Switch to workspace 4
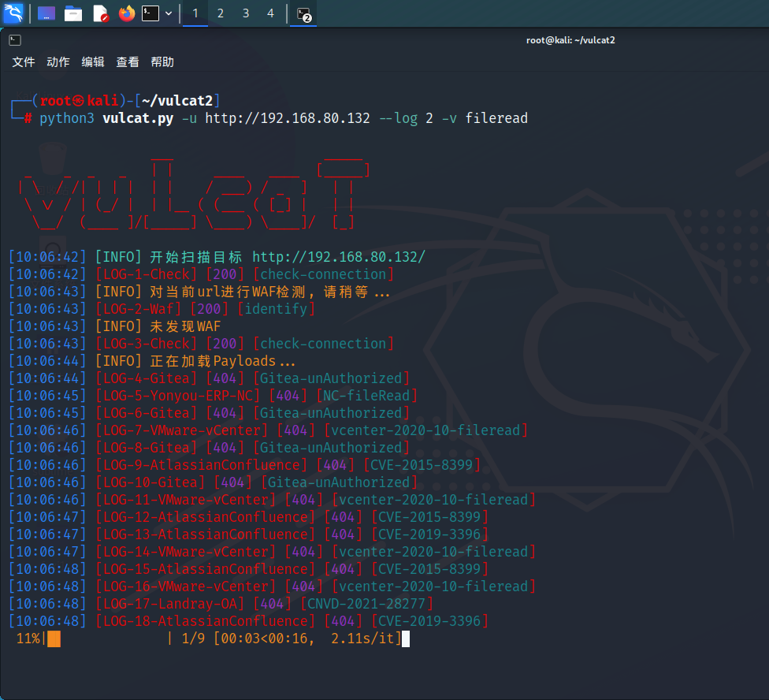 [x=270, y=13]
